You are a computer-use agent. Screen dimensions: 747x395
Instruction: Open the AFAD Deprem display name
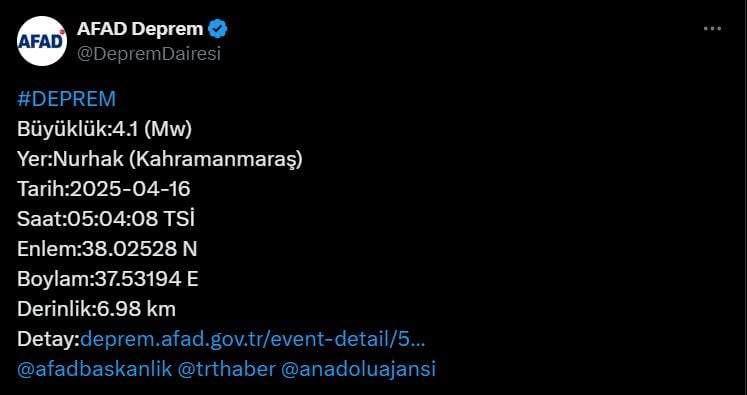140,29
